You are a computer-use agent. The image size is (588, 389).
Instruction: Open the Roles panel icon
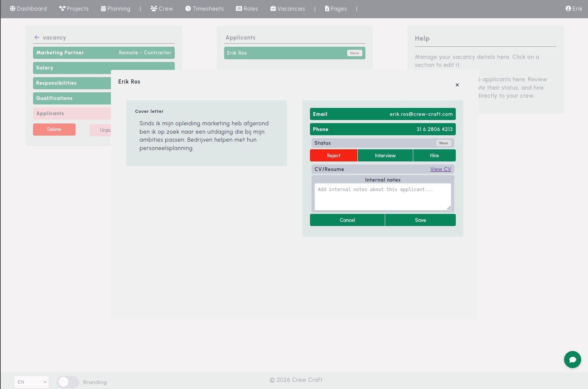coord(239,8)
